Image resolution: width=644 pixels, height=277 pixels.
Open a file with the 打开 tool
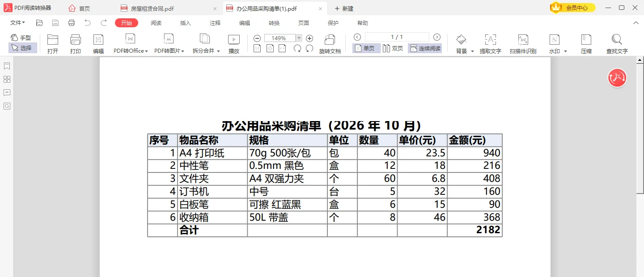[53, 44]
